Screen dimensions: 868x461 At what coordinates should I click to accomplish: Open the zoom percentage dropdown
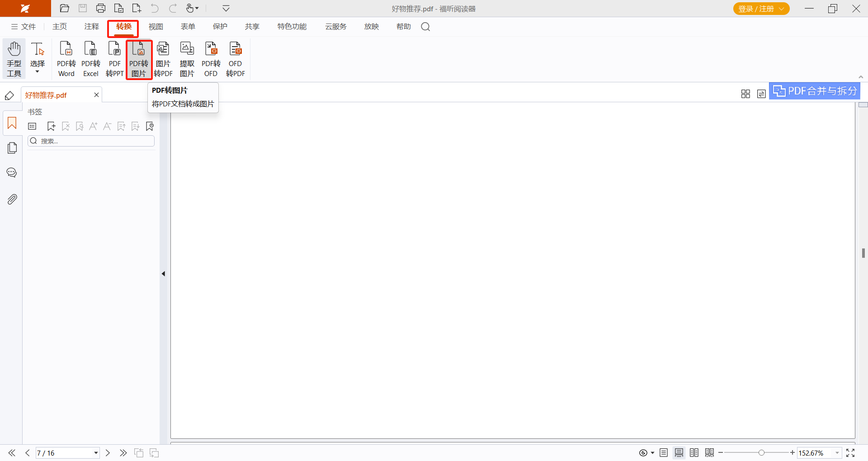(x=837, y=453)
